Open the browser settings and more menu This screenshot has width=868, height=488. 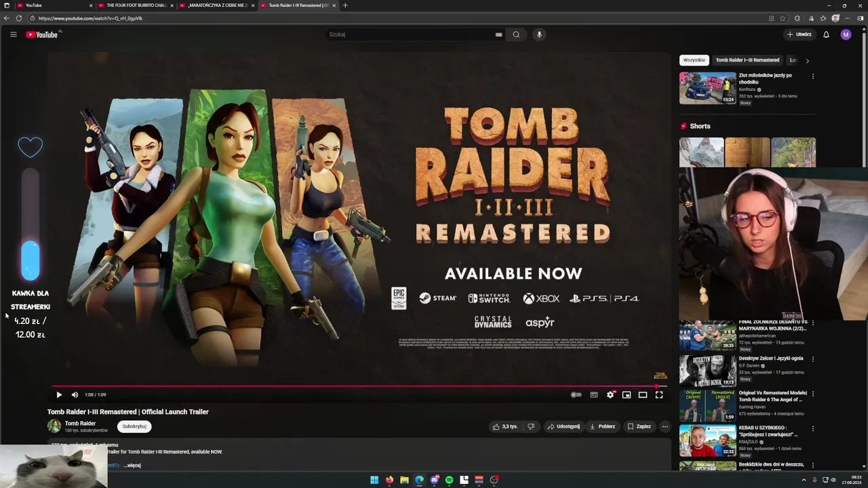click(848, 18)
